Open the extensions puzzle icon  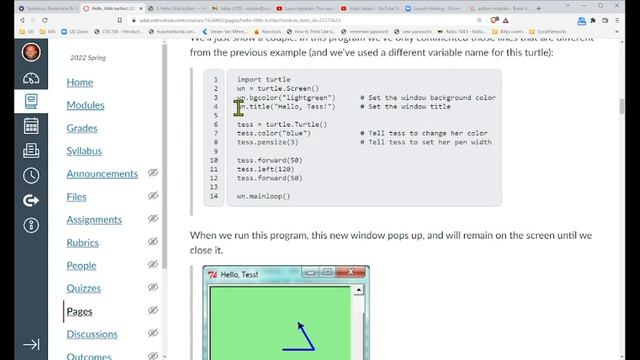pyautogui.click(x=593, y=20)
